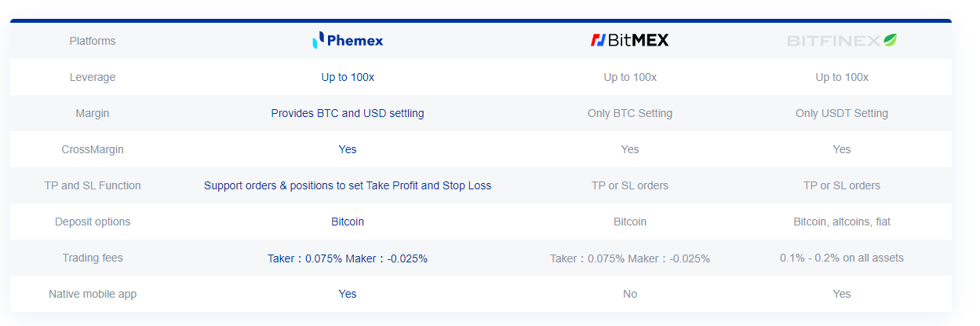Click the Bitfinex logo with green leaf
This screenshot has width=980, height=326.
842,40
